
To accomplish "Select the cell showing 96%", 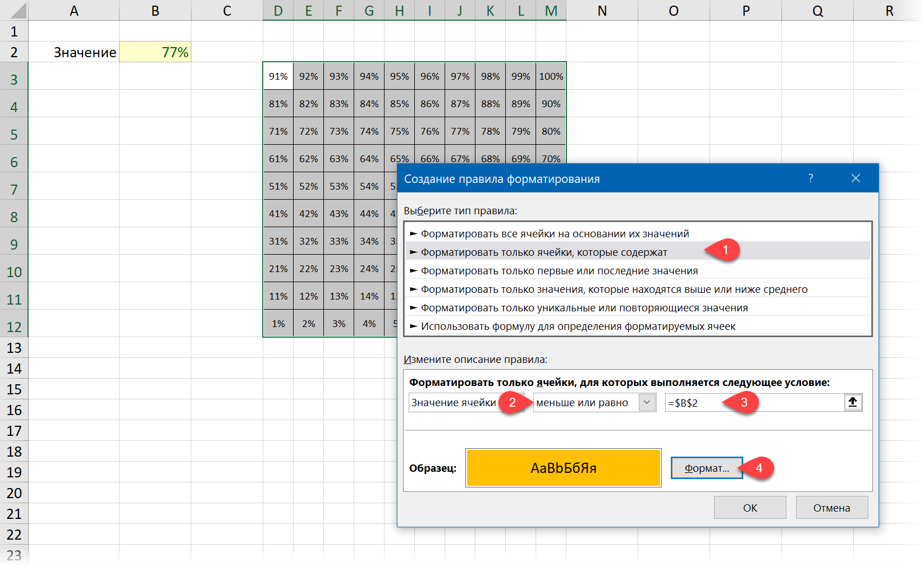I will [x=429, y=76].
